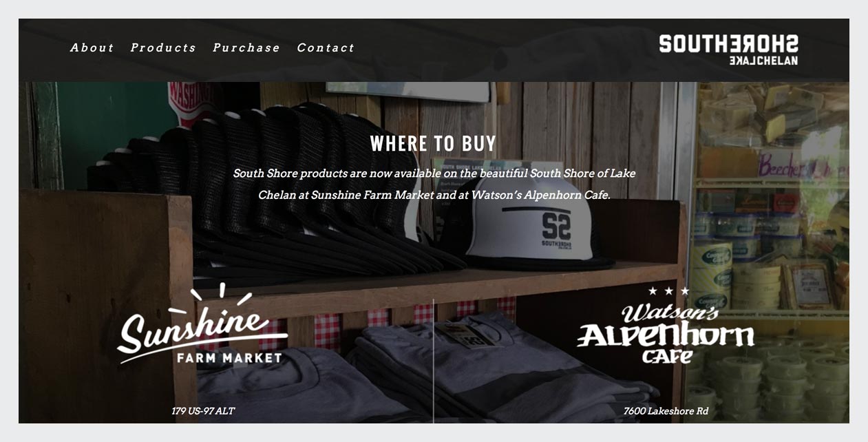The width and height of the screenshot is (868, 442).
Task: Click the three stars above Watson's logo
Action: click(668, 291)
